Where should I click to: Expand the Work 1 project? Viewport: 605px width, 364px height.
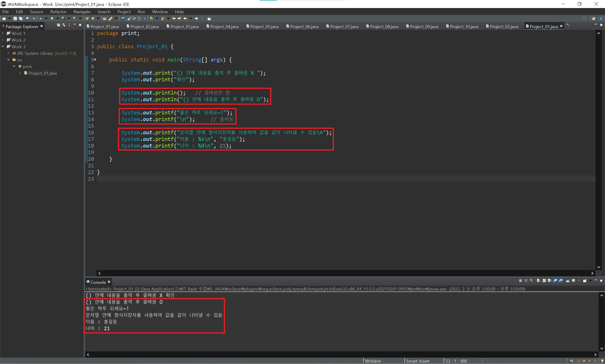point(3,33)
